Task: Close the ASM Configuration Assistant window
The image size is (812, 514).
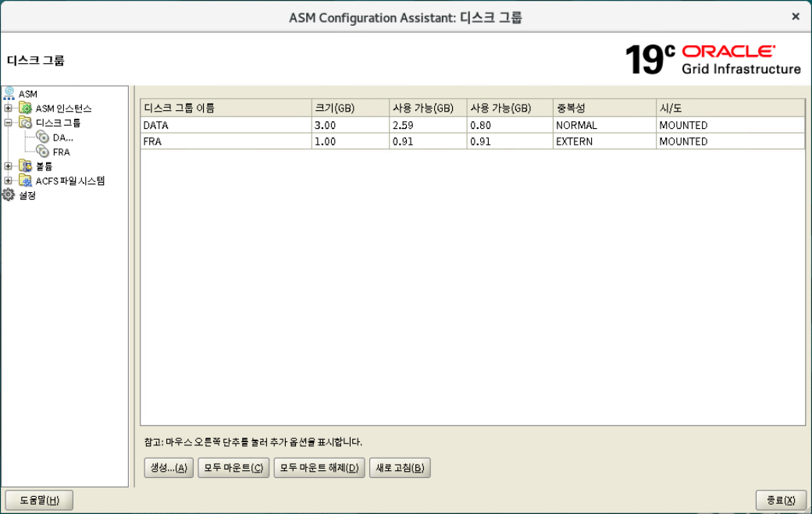Action: (796, 16)
